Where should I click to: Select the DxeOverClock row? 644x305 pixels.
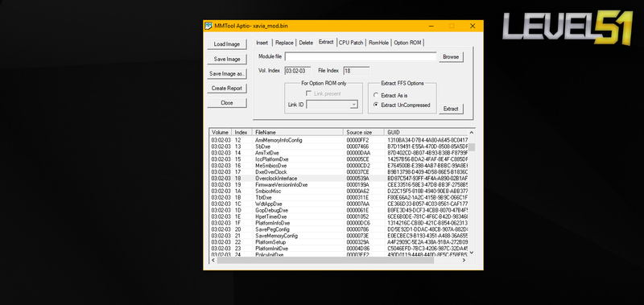click(338, 172)
